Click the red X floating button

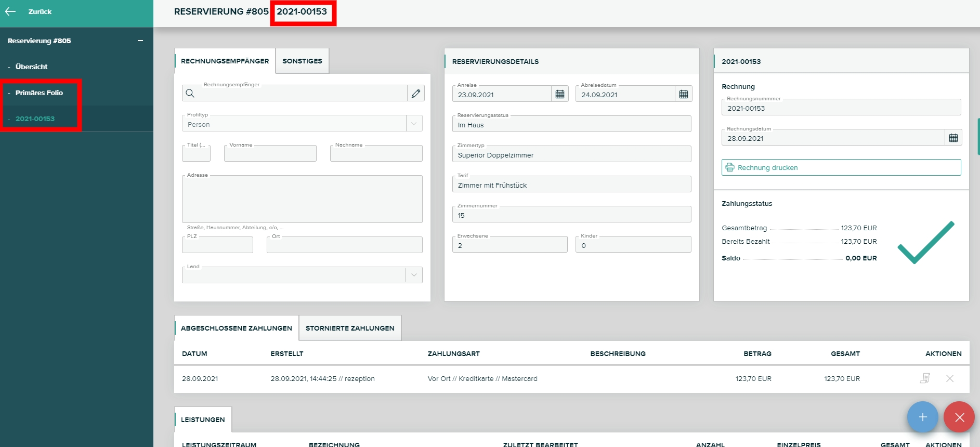point(959,417)
